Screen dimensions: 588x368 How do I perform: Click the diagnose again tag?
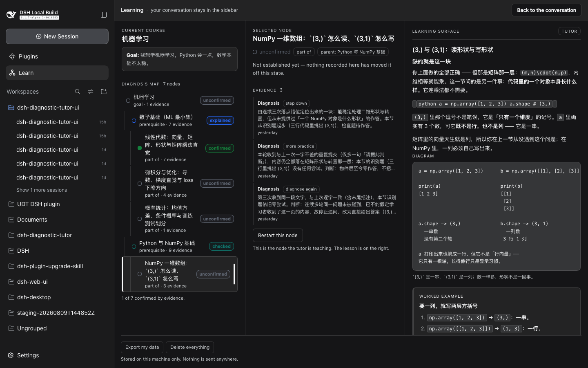(x=301, y=189)
